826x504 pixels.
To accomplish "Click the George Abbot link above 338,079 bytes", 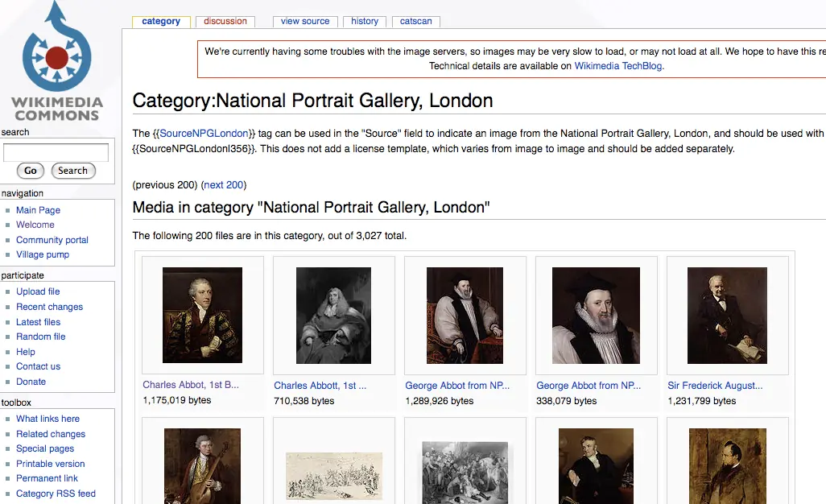I will (x=589, y=386).
